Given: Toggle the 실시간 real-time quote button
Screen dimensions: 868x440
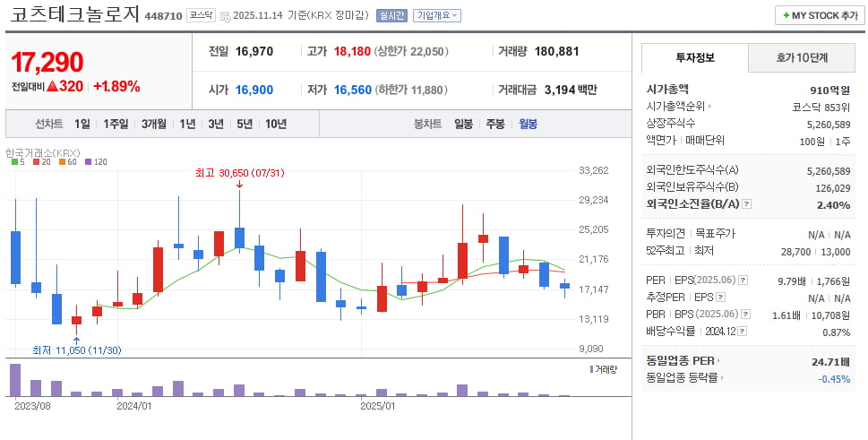Looking at the screenshot, I should (391, 15).
